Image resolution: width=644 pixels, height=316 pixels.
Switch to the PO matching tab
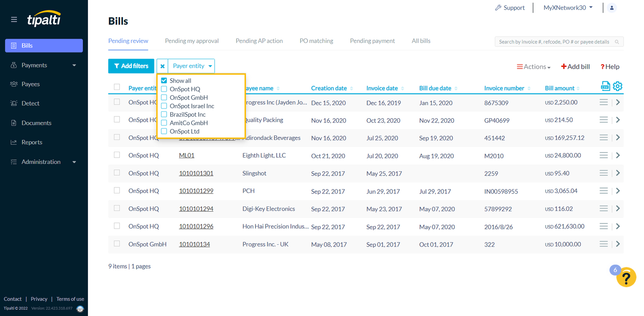316,40
